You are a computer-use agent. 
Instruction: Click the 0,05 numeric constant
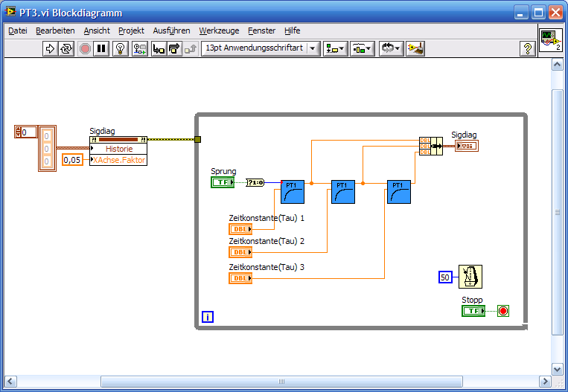click(72, 160)
